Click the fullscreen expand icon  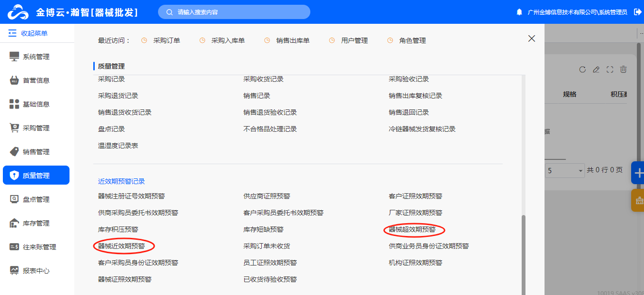pyautogui.click(x=610, y=69)
